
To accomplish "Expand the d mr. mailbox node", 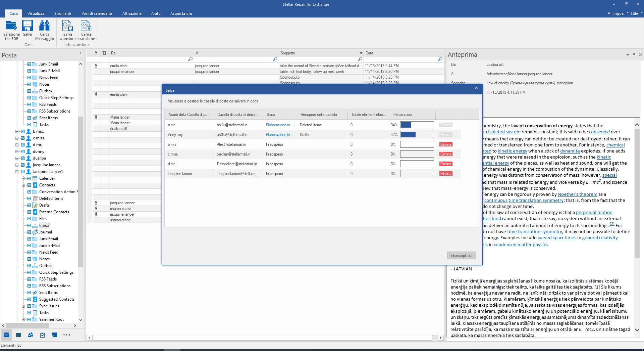I will point(17,145).
